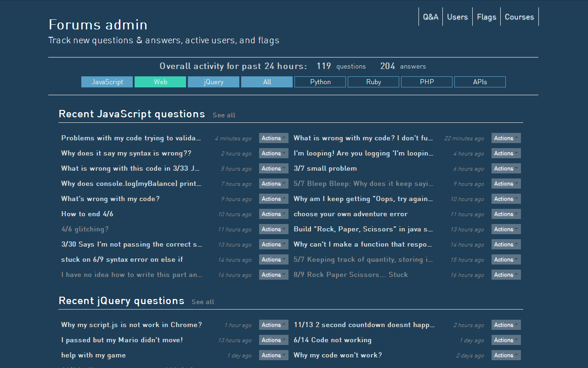Open Actions menu for "choose your own adventure error"

(x=506, y=214)
